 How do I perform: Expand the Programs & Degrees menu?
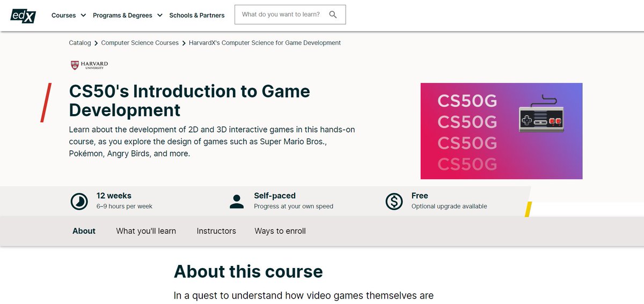coord(128,15)
